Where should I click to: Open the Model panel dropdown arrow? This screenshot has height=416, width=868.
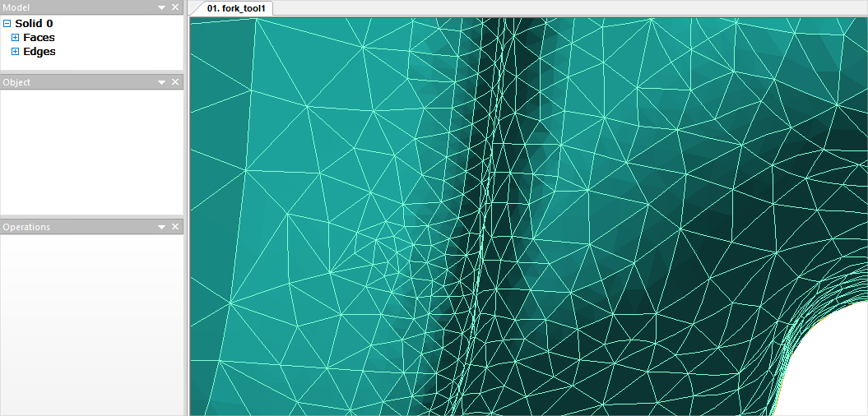coord(162,7)
